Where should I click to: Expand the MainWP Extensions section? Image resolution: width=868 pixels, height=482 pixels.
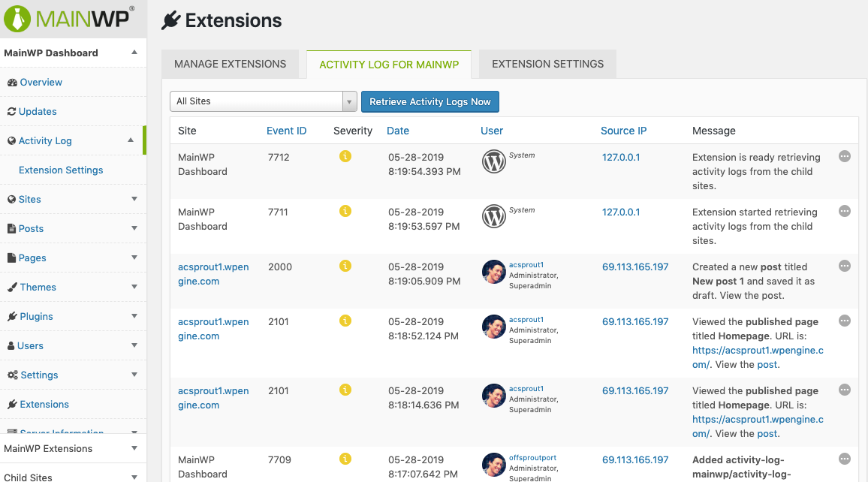pyautogui.click(x=134, y=448)
